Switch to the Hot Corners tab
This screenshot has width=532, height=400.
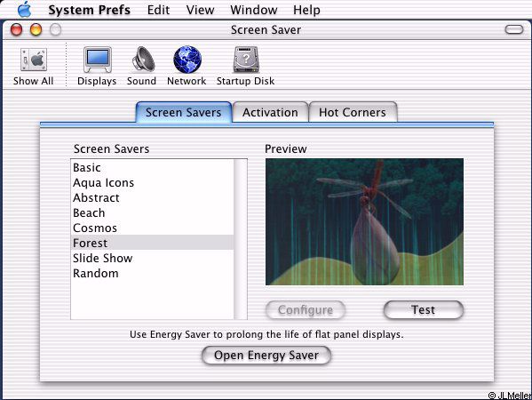[x=353, y=112]
